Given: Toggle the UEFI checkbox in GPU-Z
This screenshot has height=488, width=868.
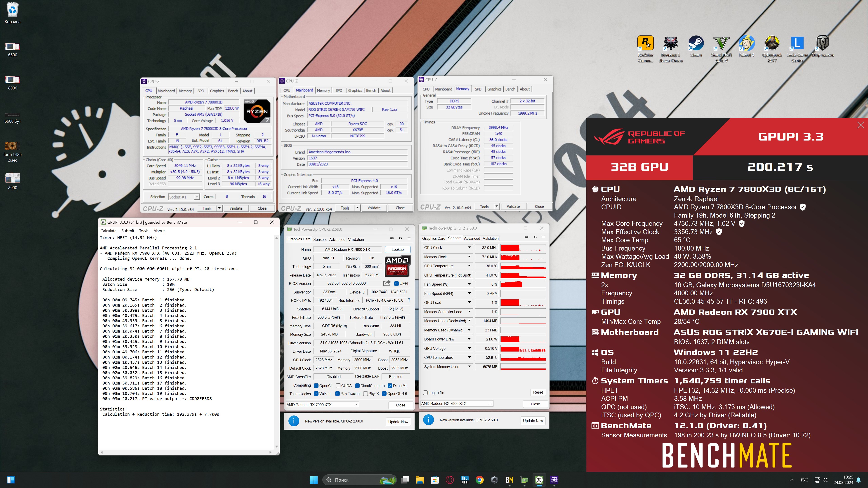Looking at the screenshot, I should tap(396, 284).
